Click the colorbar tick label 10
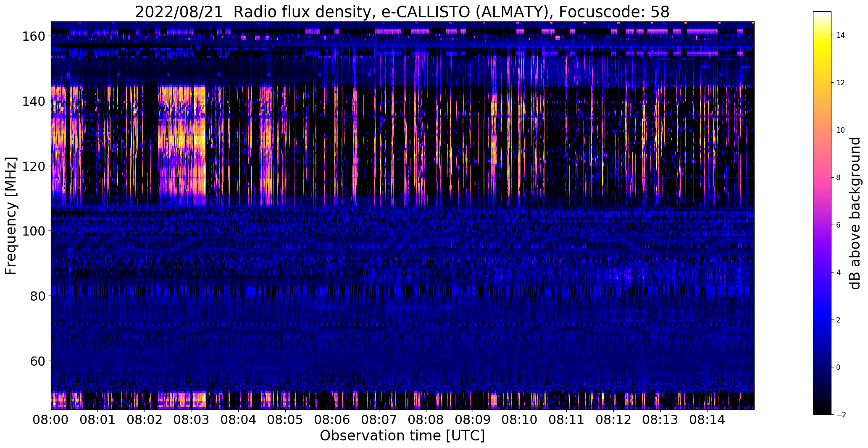This screenshot has height=448, width=868. (x=840, y=130)
